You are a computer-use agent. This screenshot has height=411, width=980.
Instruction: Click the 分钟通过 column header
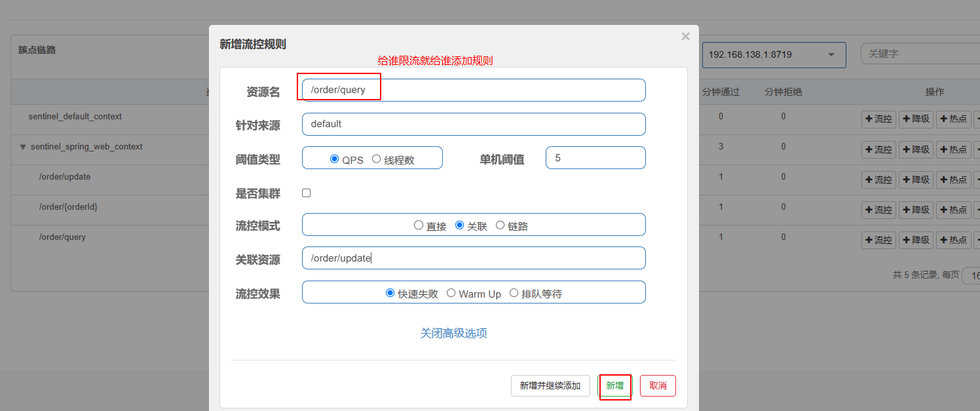point(721,92)
